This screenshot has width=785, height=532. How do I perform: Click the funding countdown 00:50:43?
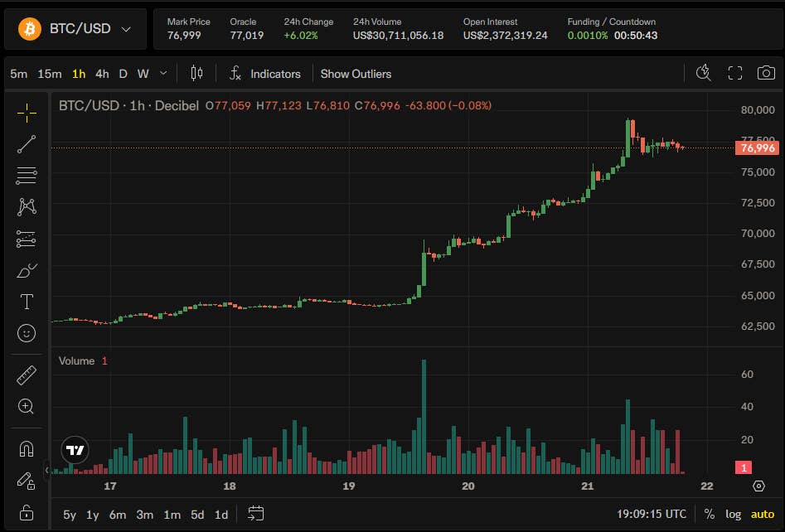coord(636,36)
